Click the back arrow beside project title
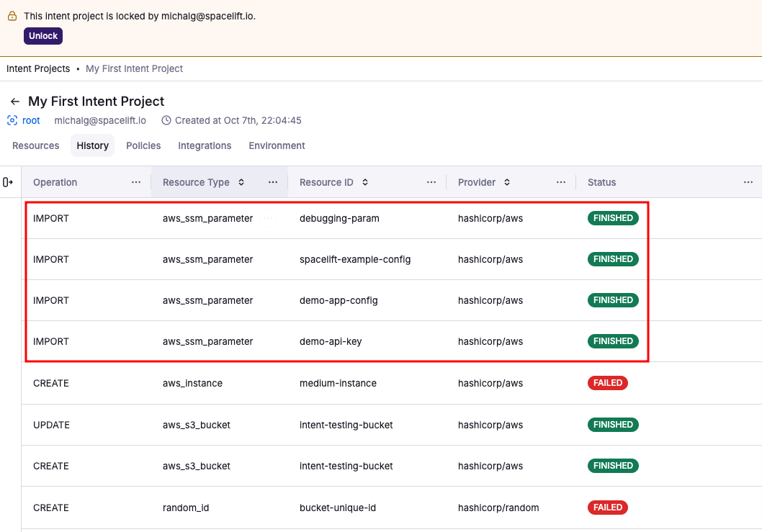This screenshot has width=762, height=532. click(x=14, y=102)
